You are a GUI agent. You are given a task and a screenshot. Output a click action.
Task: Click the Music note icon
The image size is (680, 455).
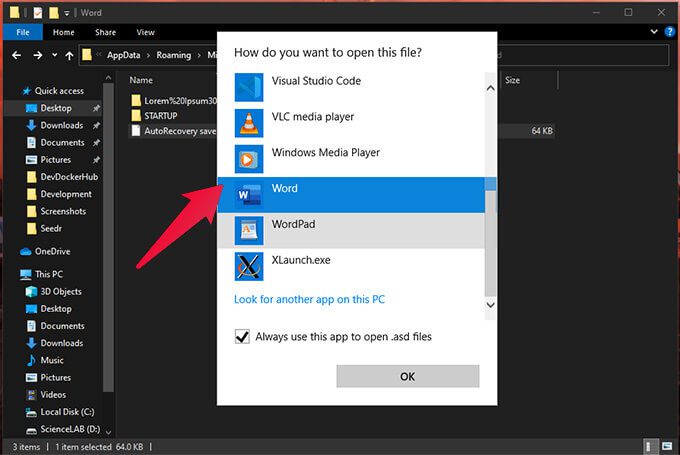click(31, 360)
